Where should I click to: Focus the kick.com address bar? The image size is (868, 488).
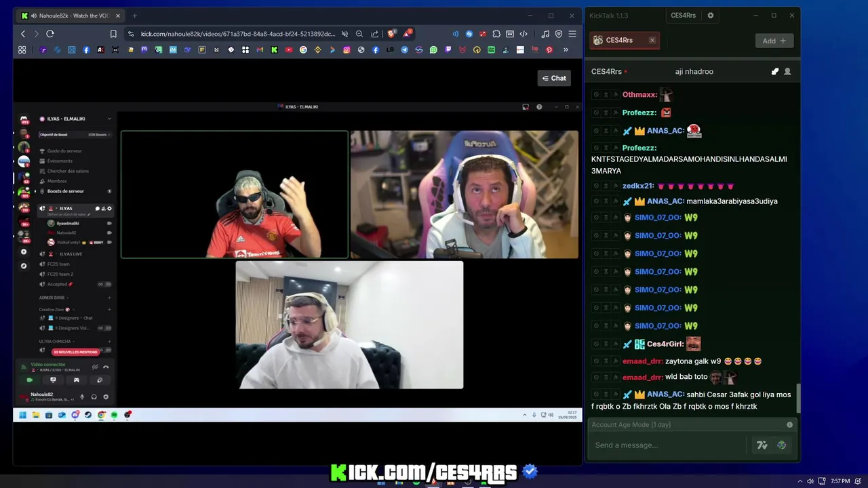tap(237, 34)
